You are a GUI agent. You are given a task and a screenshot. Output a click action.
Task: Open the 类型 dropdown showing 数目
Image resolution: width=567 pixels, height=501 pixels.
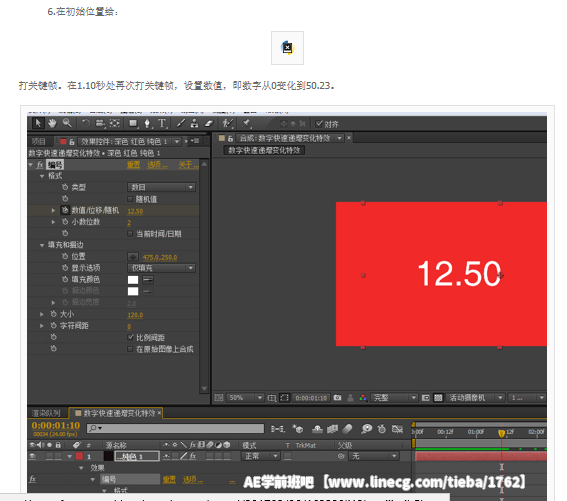coord(161,187)
